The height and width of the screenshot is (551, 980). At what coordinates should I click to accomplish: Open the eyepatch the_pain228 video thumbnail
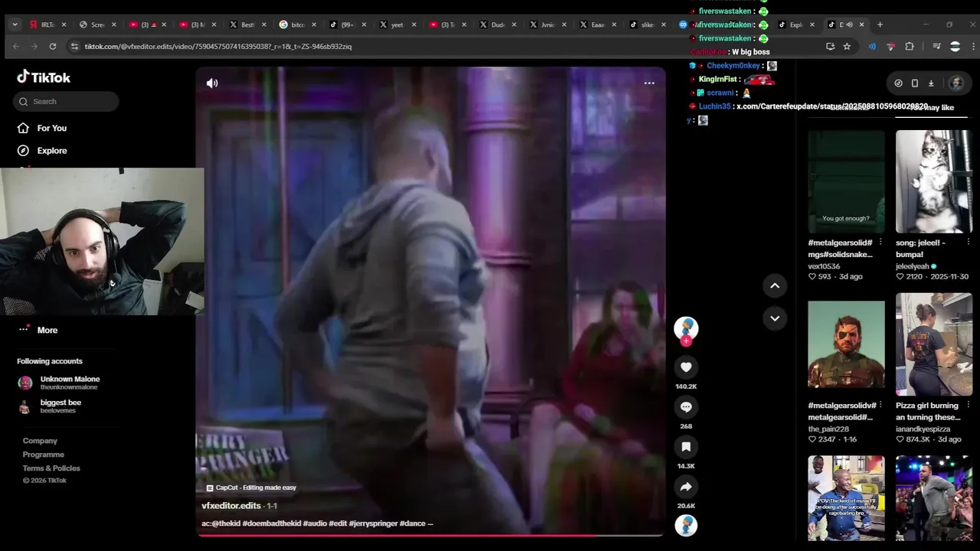(846, 344)
